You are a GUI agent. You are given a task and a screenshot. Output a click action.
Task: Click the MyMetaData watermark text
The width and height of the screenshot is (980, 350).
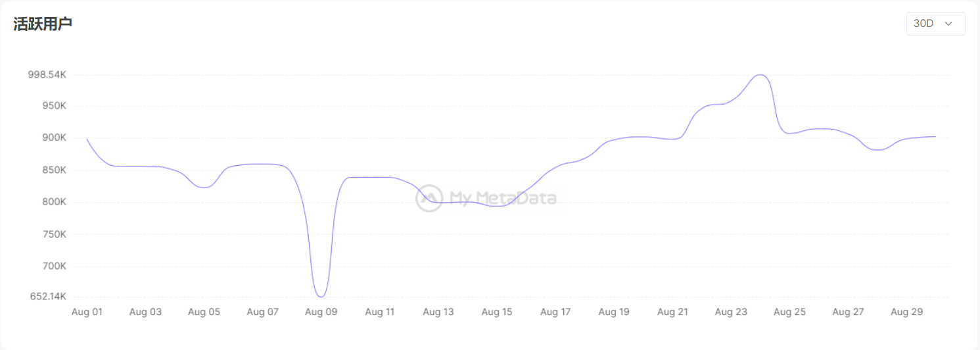pyautogui.click(x=503, y=198)
